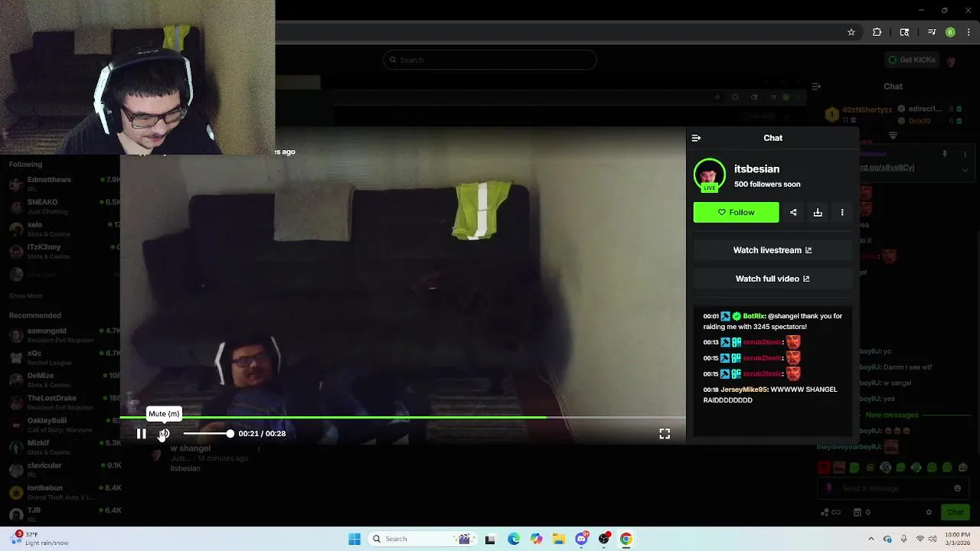Open SNEAKO channel in Following
This screenshot has width=980, height=551.
click(x=64, y=207)
